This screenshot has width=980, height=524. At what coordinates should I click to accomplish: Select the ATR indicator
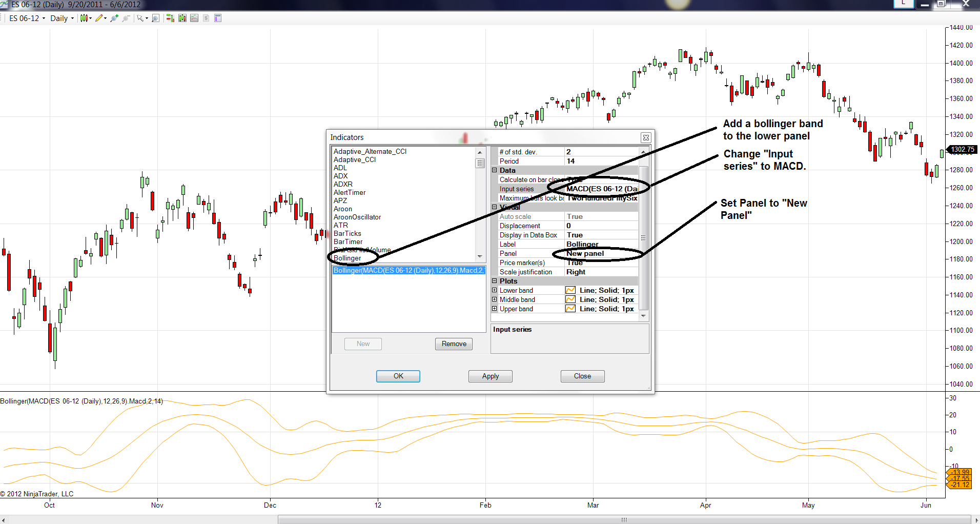341,225
